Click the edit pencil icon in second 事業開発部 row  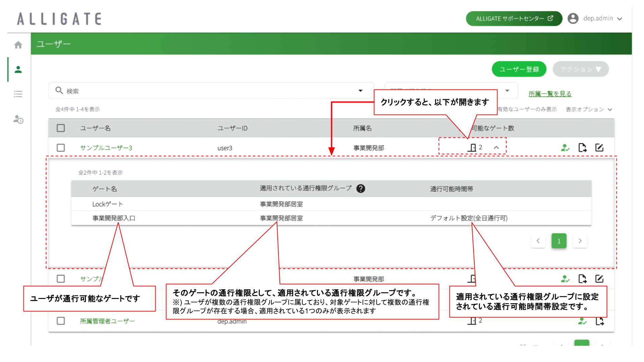[599, 279]
